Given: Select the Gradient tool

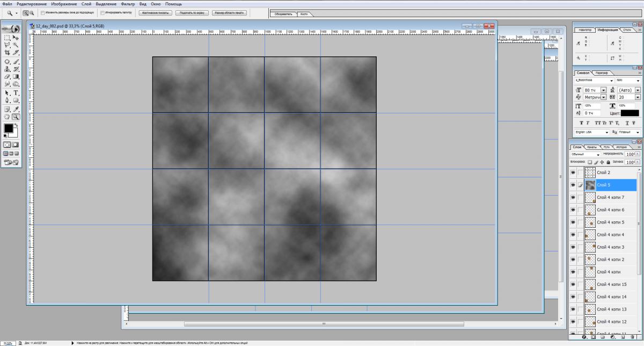Looking at the screenshot, I should tap(16, 76).
